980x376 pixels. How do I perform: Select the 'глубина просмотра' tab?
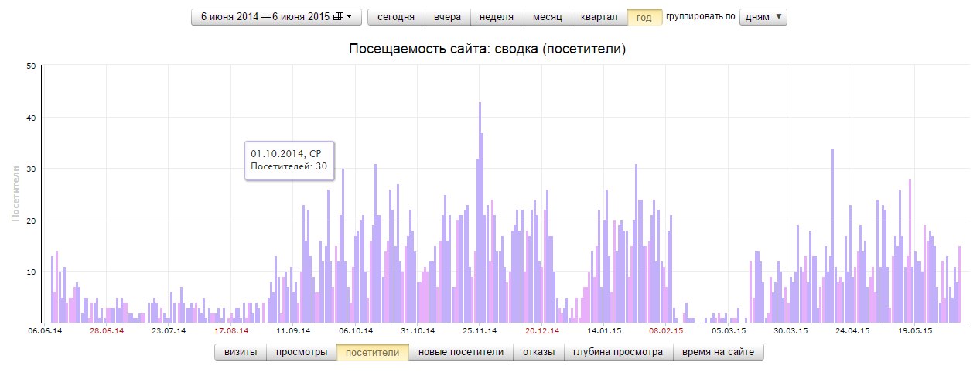click(618, 352)
